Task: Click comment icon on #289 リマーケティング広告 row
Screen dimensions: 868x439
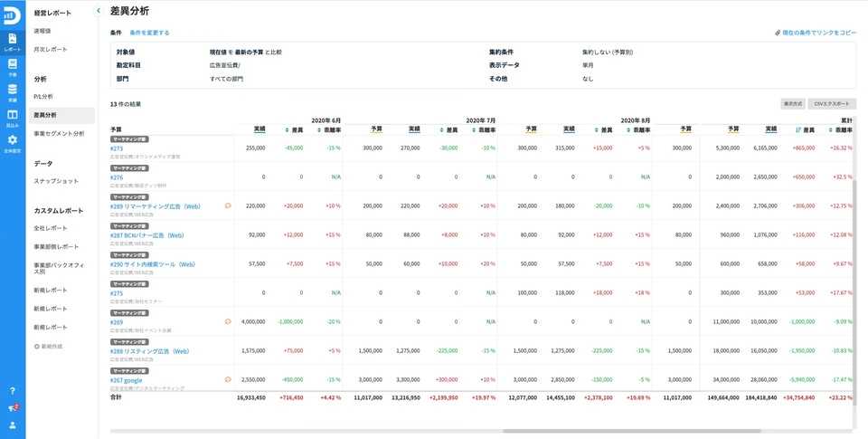Action: (x=228, y=205)
